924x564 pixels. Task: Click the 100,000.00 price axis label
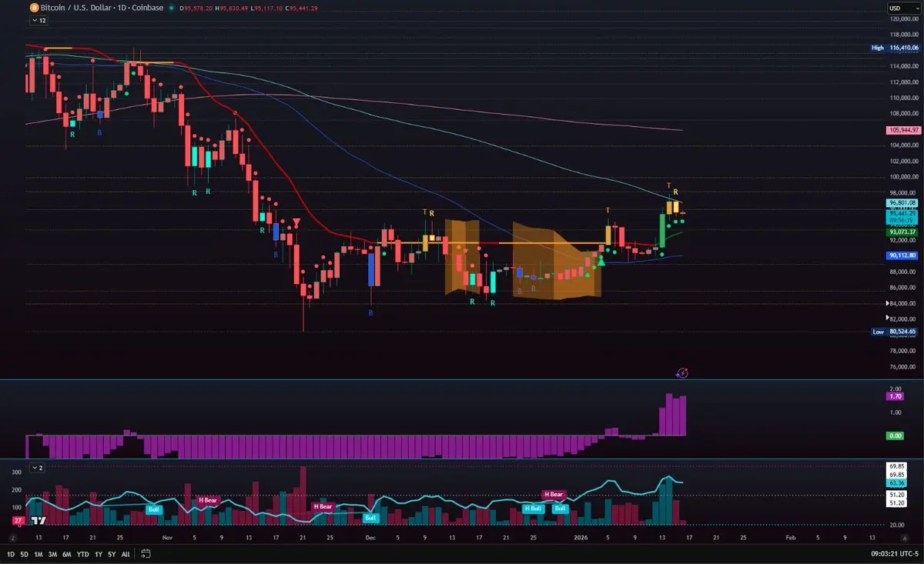click(902, 177)
